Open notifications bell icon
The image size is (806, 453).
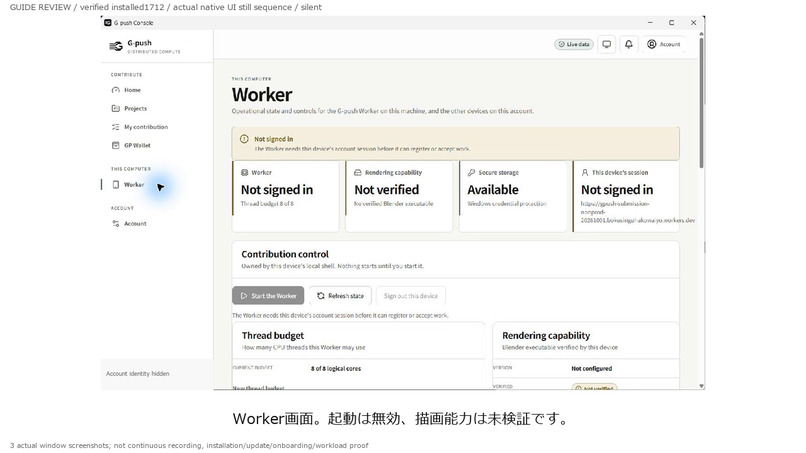coord(629,44)
